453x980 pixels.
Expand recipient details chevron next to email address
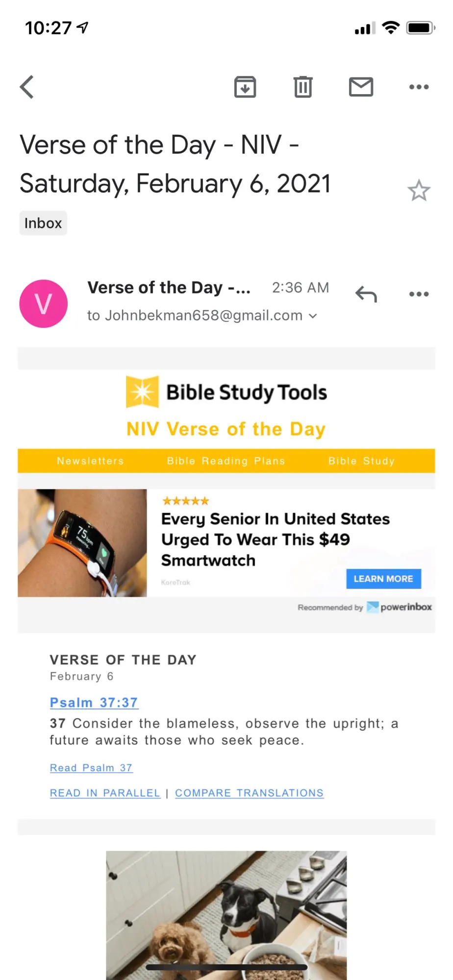click(x=313, y=316)
